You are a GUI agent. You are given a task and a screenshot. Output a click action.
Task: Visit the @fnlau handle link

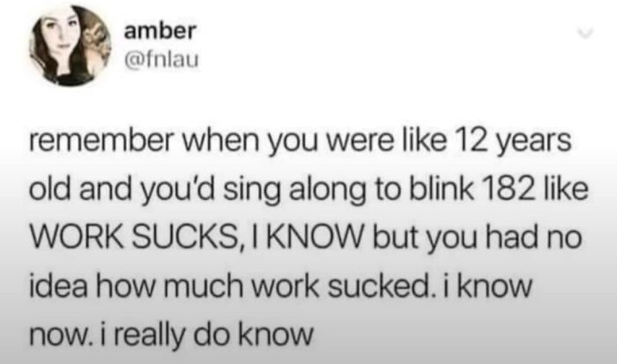[x=161, y=60]
